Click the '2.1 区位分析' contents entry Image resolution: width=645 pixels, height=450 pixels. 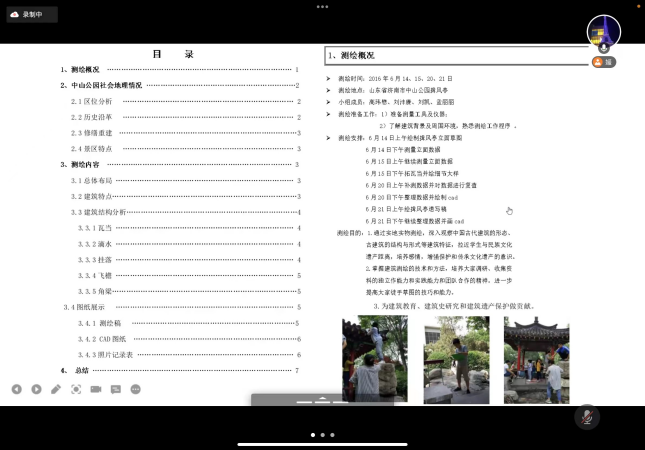click(x=92, y=101)
